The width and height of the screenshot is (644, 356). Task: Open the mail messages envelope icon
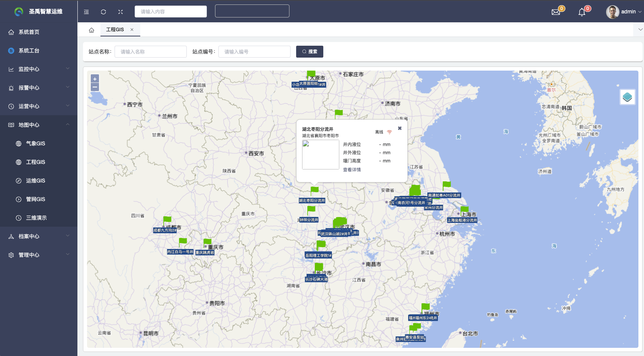[x=556, y=12]
